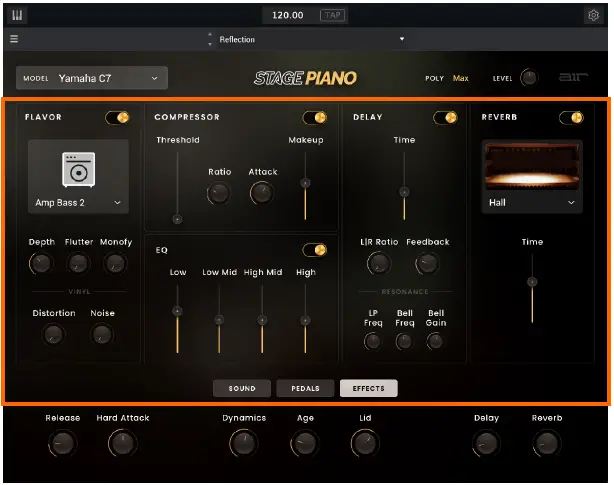Click the EQ High Mid slider handle
Viewport: 614px width, 485px height.
pyautogui.click(x=262, y=320)
